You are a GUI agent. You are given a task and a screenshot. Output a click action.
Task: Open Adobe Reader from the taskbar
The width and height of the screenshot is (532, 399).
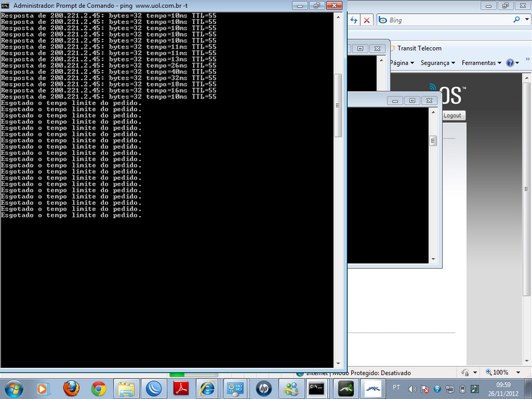[181, 389]
